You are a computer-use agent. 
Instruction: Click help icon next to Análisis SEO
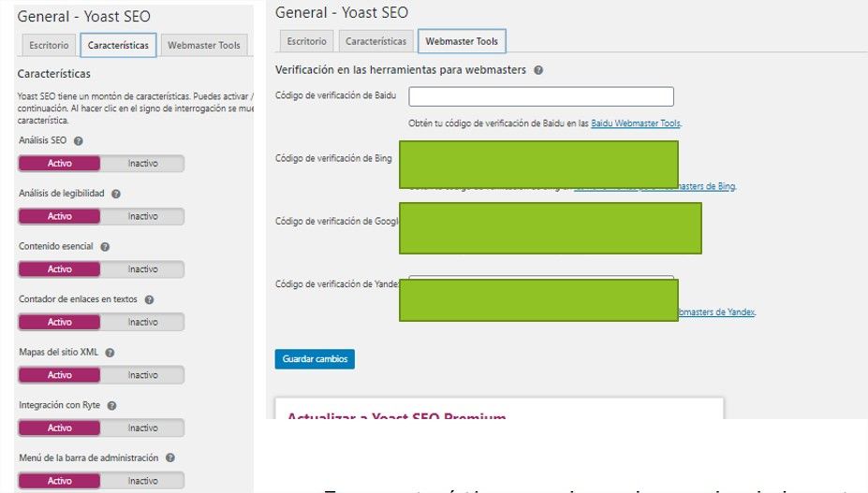tap(79, 140)
